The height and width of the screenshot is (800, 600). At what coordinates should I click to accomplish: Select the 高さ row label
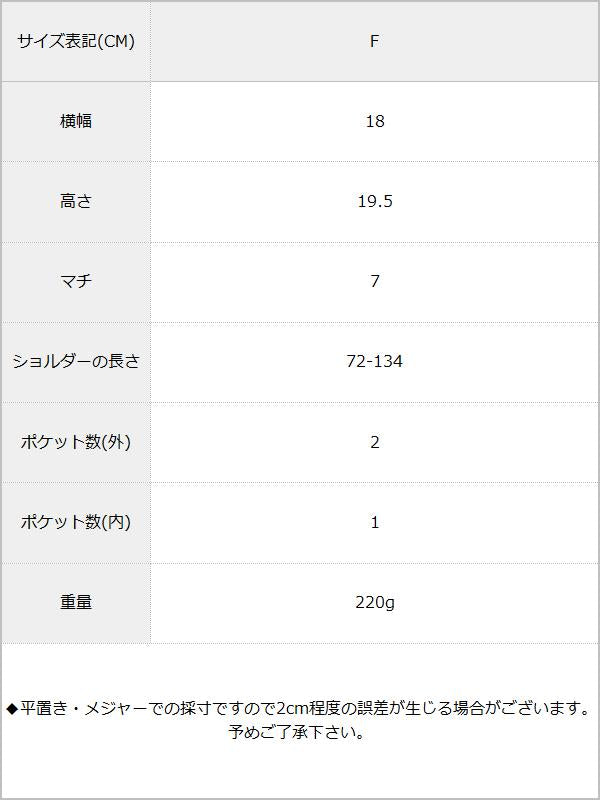pos(76,202)
